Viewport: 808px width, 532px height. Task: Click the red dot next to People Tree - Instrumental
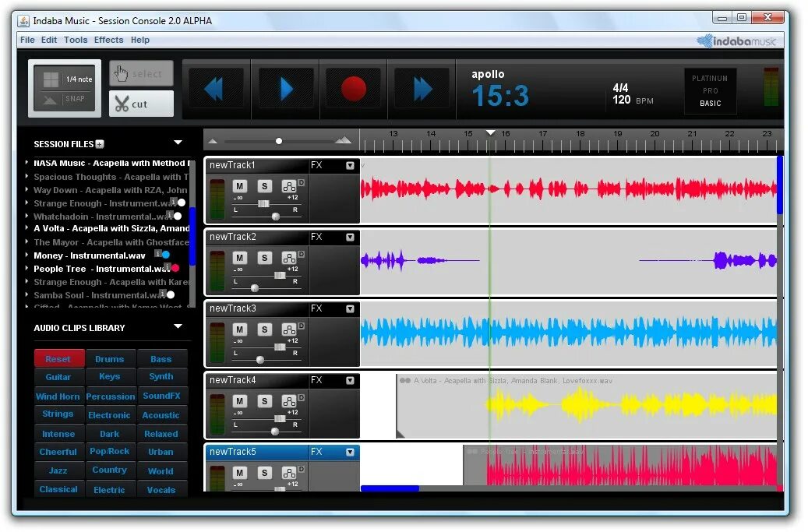(176, 270)
